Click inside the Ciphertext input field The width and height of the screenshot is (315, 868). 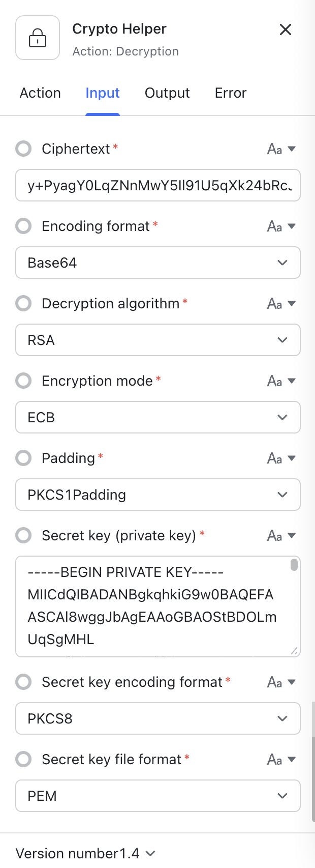coord(158,185)
